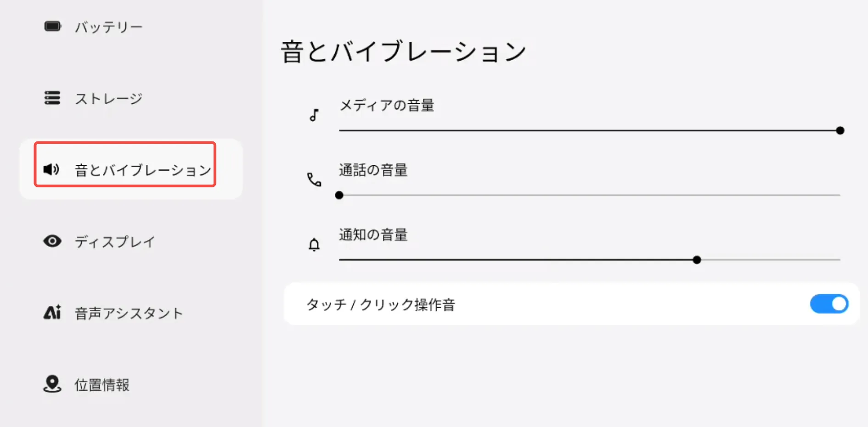Viewport: 868px width, 427px height.
Task: Click the battery icon in sidebar
Action: 52,26
